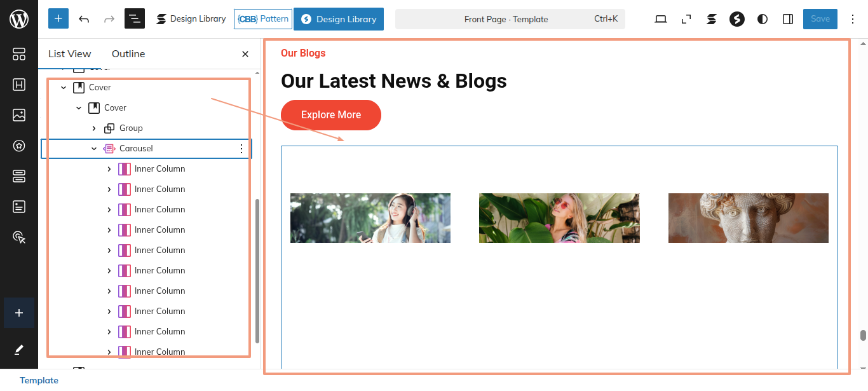Click the Our Latest News & Blogs heading
Screen dimensions: 868x391
point(394,81)
